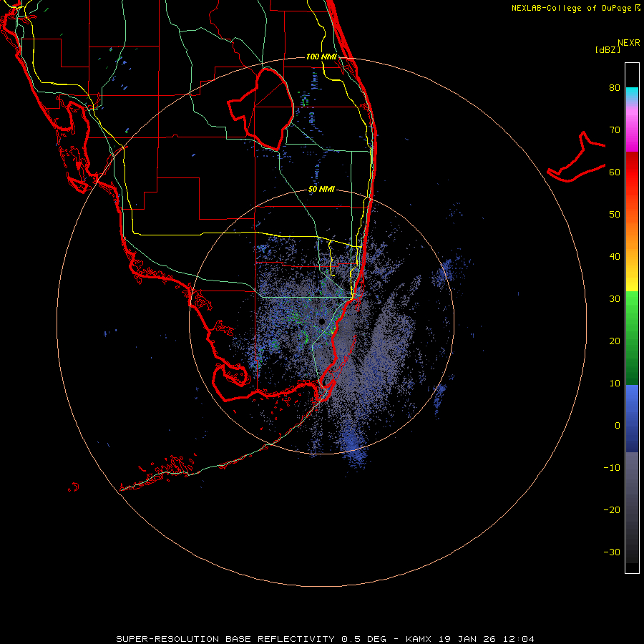The height and width of the screenshot is (644, 644).
Task: Select the NEXR label above the color bar
Action: [628, 42]
